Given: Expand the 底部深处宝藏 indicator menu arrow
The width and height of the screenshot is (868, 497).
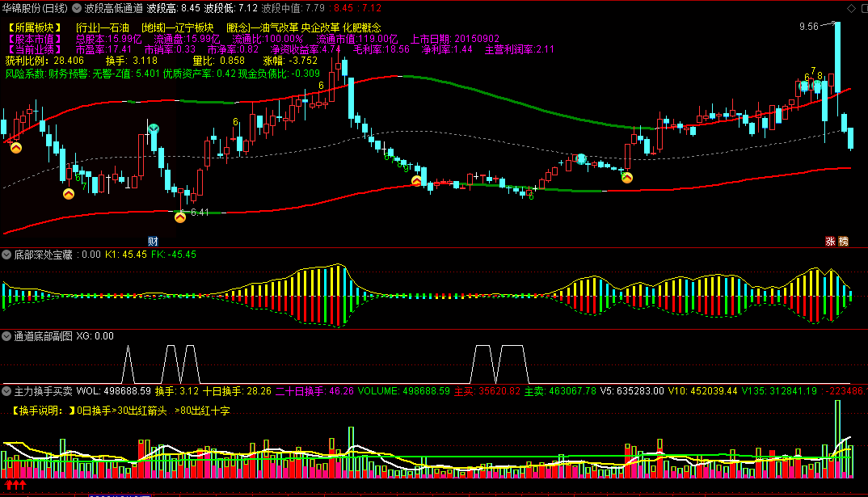Looking at the screenshot, I should pyautogui.click(x=6, y=255).
